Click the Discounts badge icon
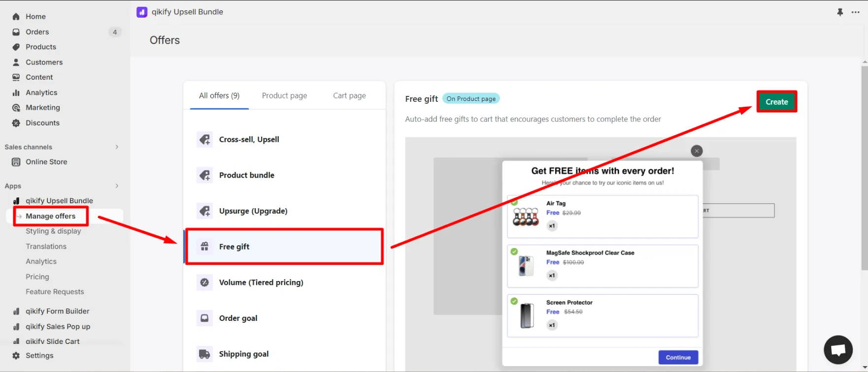The image size is (868, 372). pos(16,123)
